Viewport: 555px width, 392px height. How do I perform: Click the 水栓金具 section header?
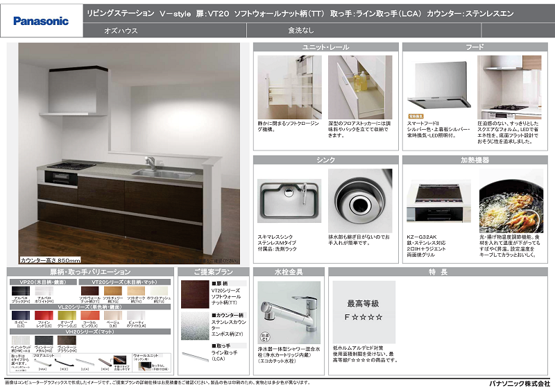pos(289,272)
